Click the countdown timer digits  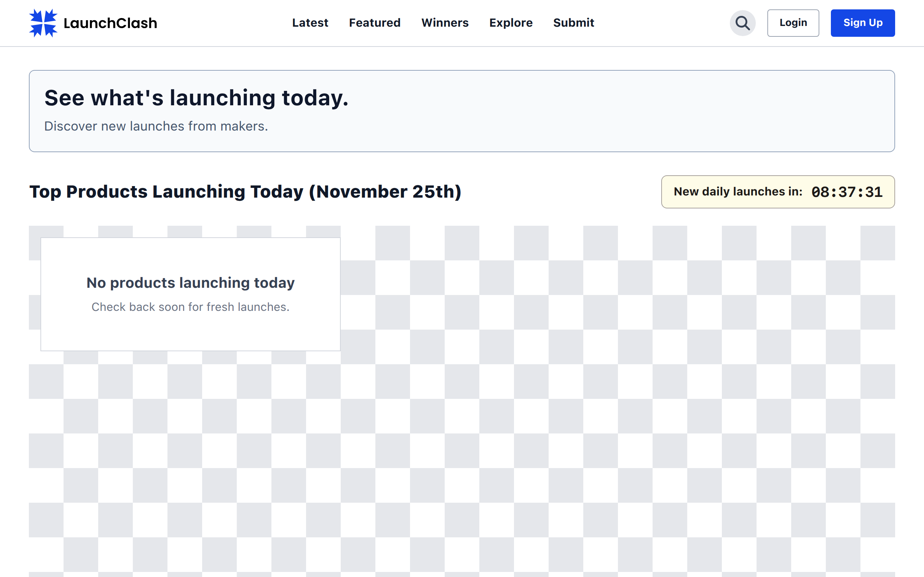click(x=847, y=192)
